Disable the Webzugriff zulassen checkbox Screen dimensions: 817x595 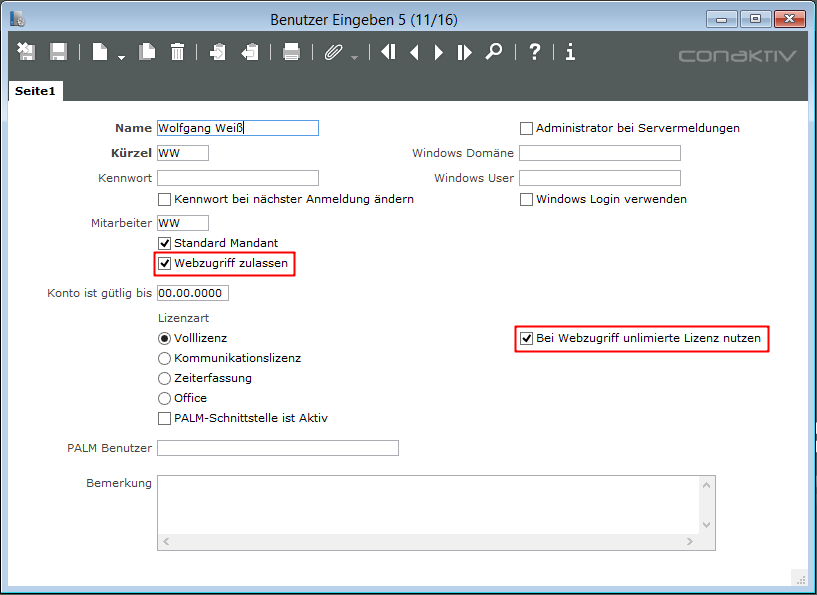pyautogui.click(x=165, y=264)
